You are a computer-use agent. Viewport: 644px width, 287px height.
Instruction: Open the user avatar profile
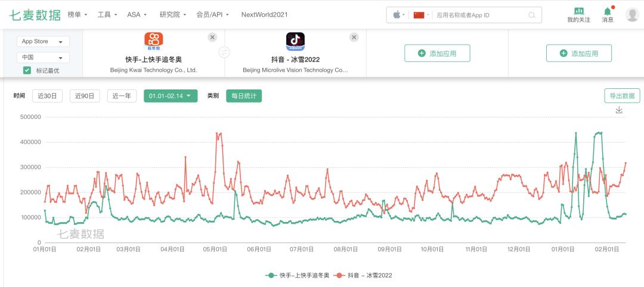[x=632, y=14]
